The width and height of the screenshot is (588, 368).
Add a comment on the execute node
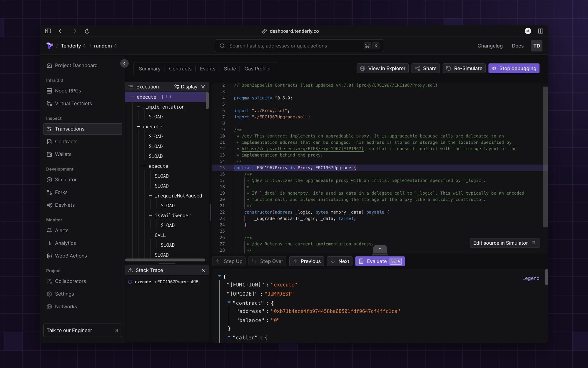pyautogui.click(x=164, y=97)
